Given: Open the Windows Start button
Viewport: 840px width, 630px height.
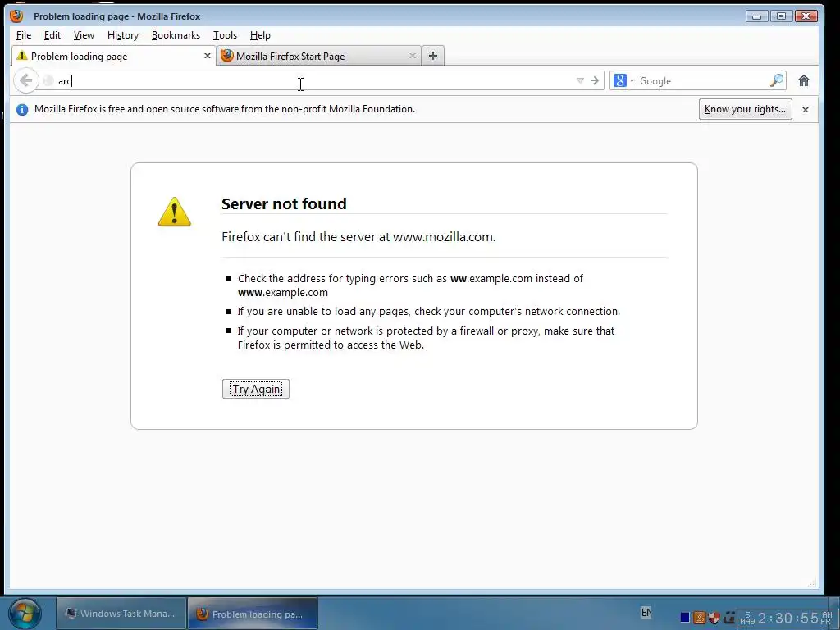Looking at the screenshot, I should click(x=25, y=614).
